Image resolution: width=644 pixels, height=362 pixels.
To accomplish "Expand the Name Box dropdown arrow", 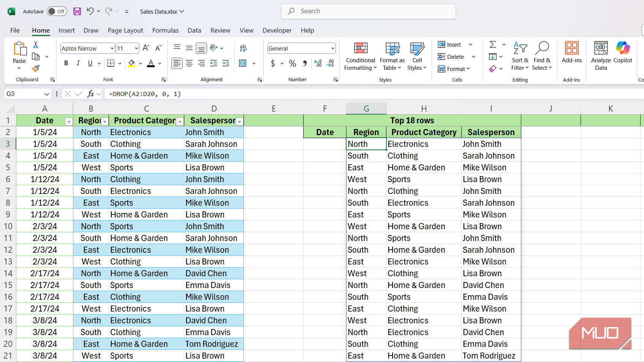I will (x=47, y=94).
